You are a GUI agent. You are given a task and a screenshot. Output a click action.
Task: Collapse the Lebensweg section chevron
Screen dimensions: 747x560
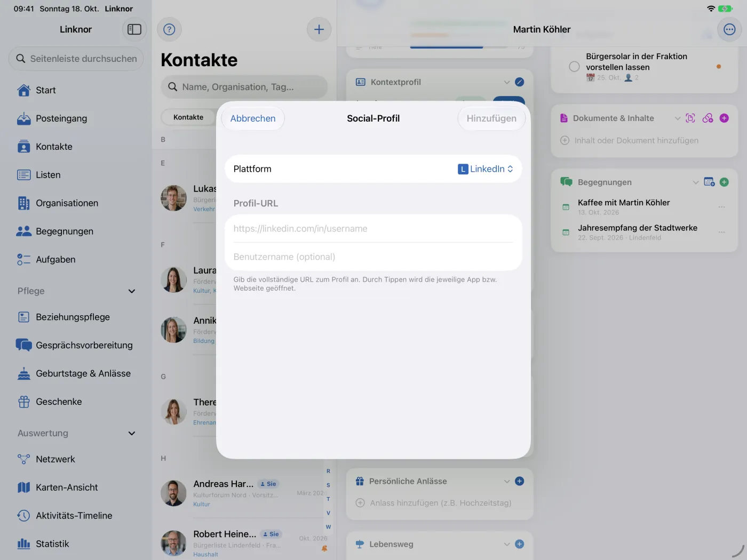(x=507, y=544)
